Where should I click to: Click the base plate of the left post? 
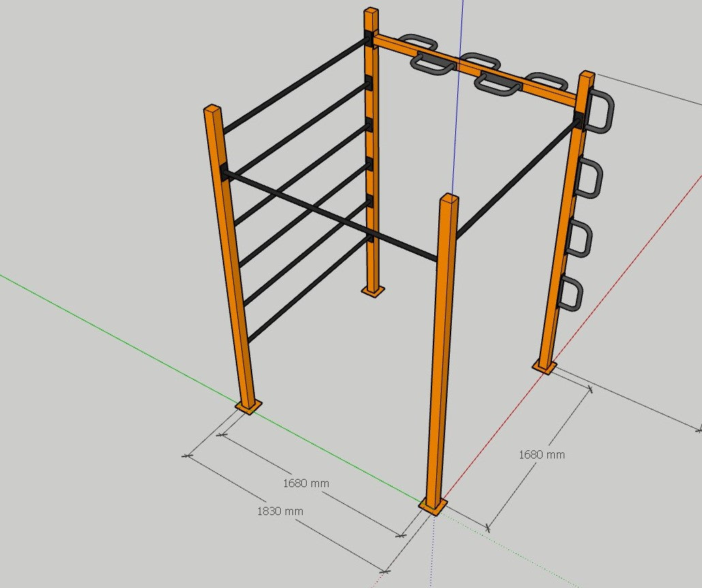coord(248,407)
